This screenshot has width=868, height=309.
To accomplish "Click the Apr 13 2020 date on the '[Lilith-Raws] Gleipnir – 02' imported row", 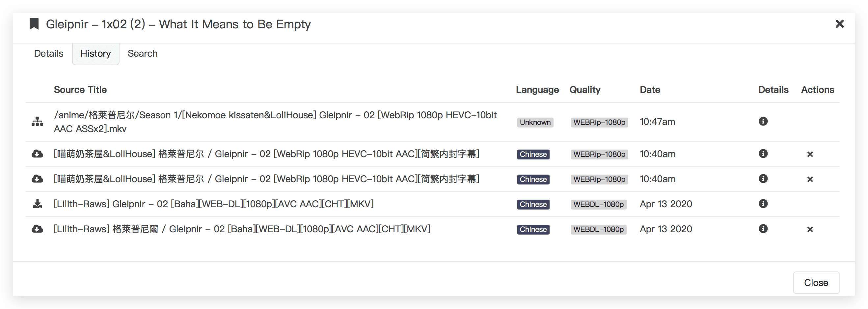I will [x=666, y=204].
